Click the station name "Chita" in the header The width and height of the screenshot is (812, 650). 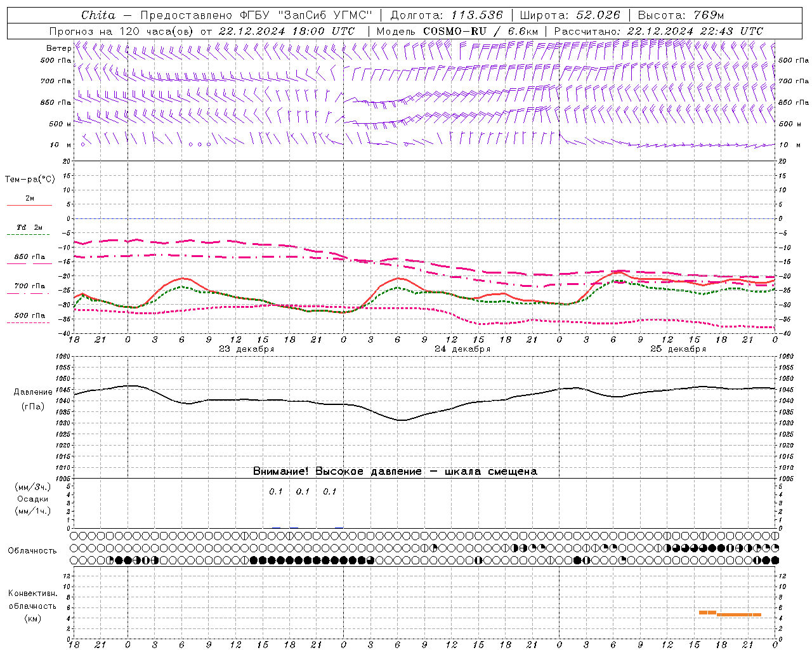(98, 15)
